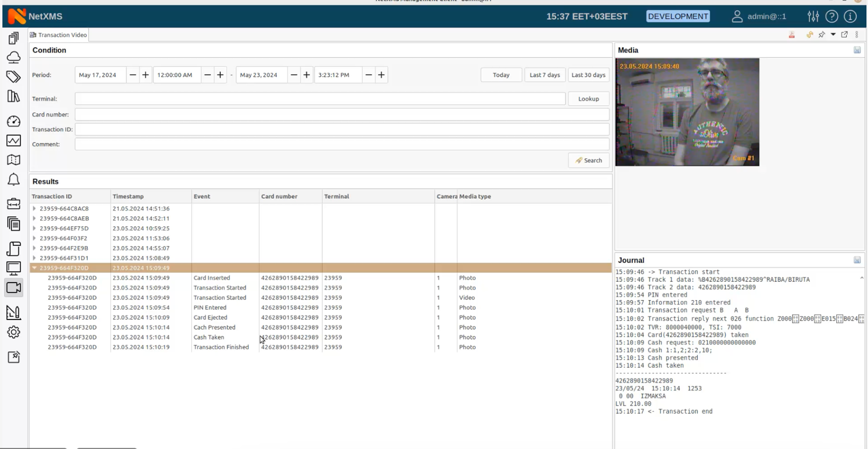Increase the end date May 23, 2024
Viewport: 868px width, 449px height.
[x=307, y=75]
